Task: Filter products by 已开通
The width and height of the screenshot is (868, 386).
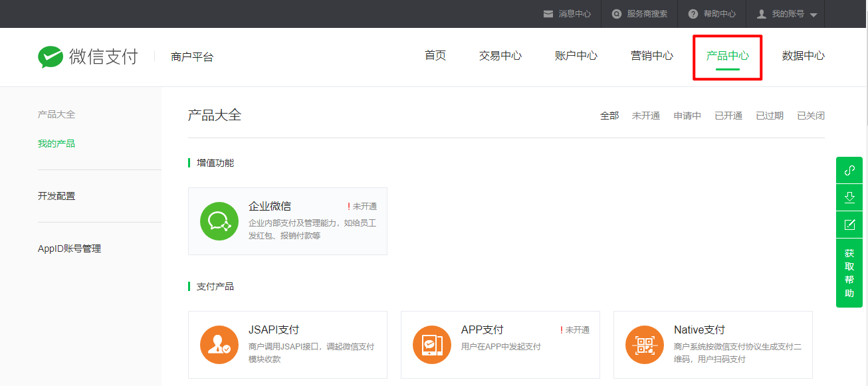Action: [728, 116]
